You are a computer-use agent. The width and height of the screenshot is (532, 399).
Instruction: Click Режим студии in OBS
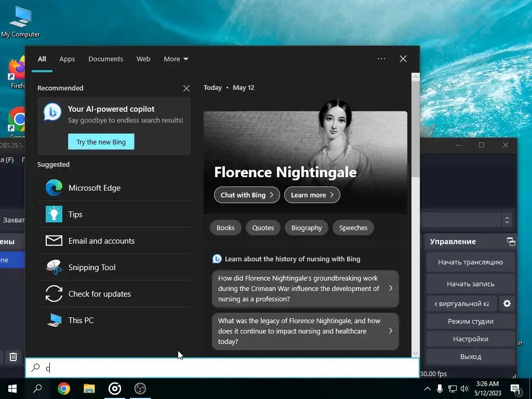pos(470,321)
